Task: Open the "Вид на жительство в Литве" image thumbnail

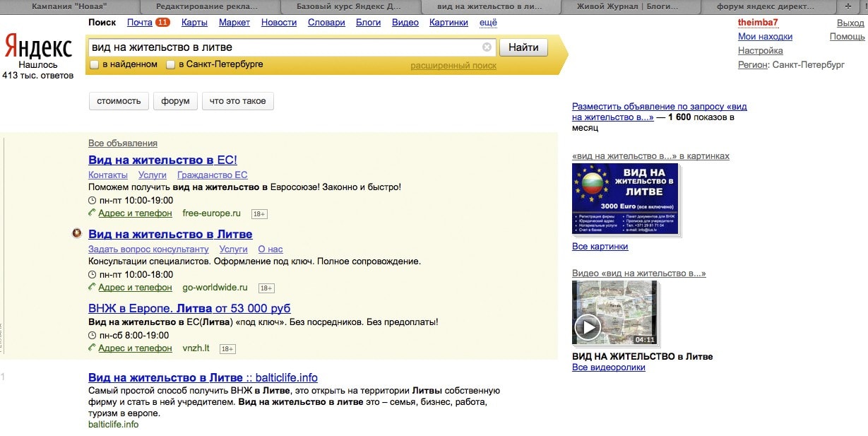Action: 625,199
